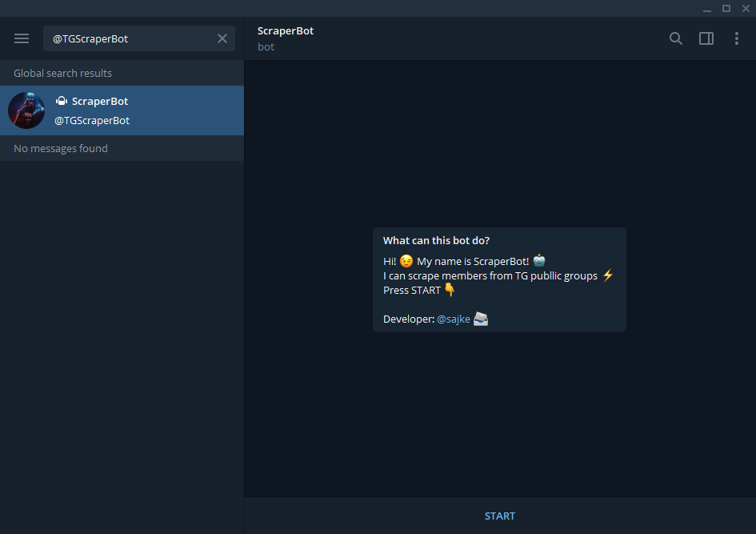Click the 'No messages found' placeholder row
The width and height of the screenshot is (756, 534).
pyautogui.click(x=60, y=148)
